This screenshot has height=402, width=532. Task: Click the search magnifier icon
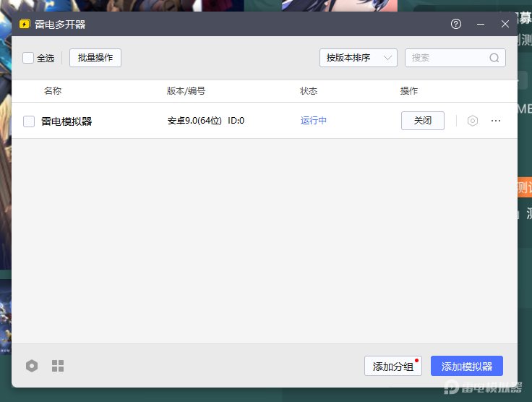coord(494,58)
